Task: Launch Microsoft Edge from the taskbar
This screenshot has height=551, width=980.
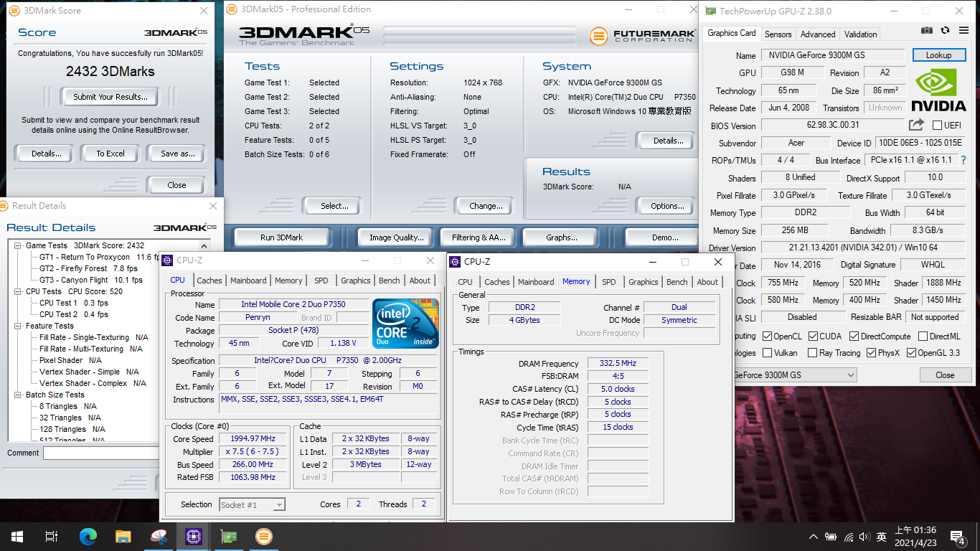Action: point(88,536)
